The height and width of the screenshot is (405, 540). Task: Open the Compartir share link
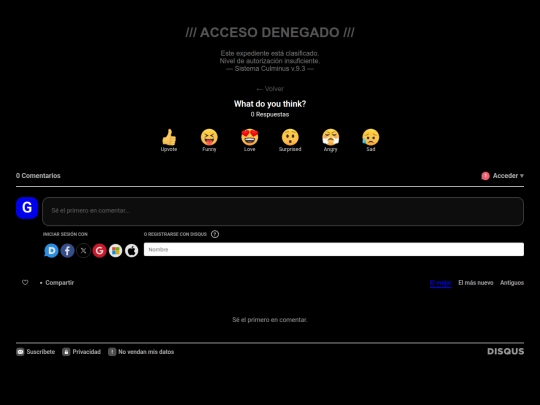[60, 283]
